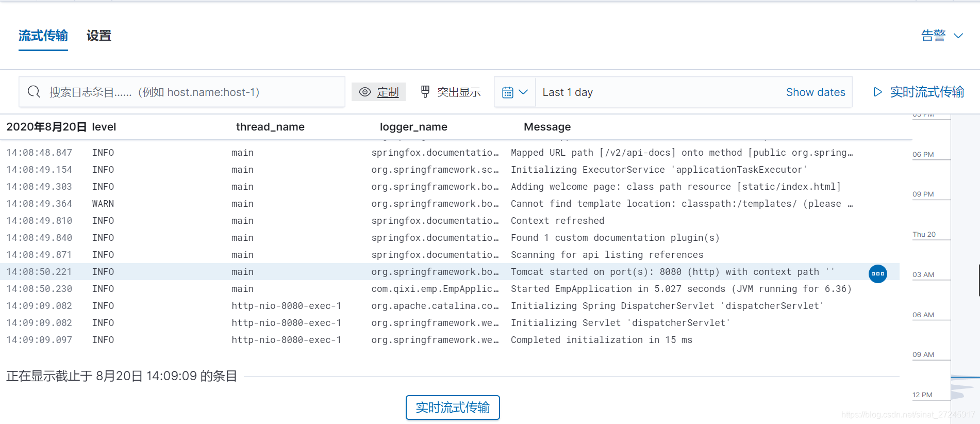Switch to the 设置 tab

(x=99, y=36)
